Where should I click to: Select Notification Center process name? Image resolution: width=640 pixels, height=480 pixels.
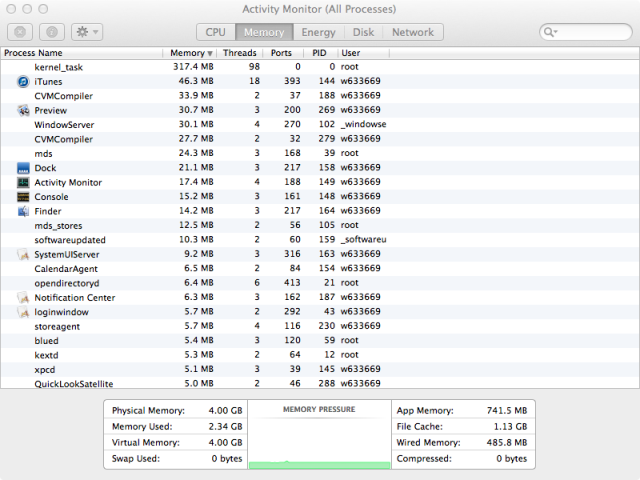coord(75,298)
